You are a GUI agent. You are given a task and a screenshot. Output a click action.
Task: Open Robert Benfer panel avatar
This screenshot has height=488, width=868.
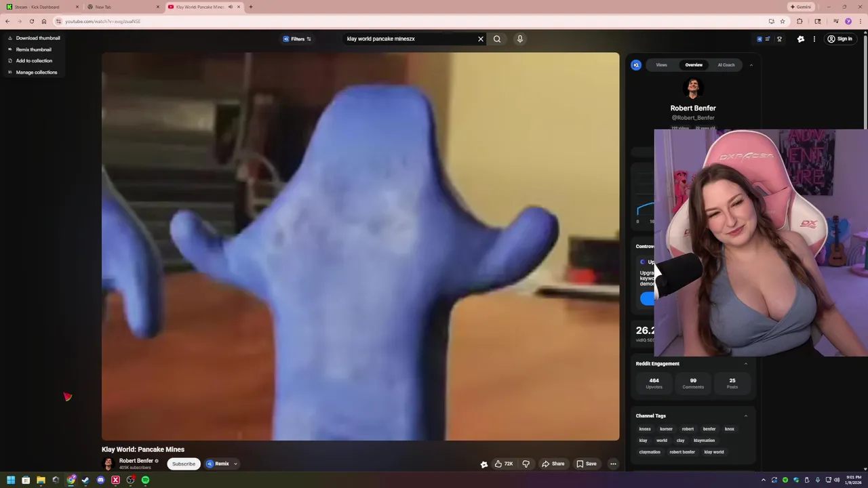tap(693, 88)
